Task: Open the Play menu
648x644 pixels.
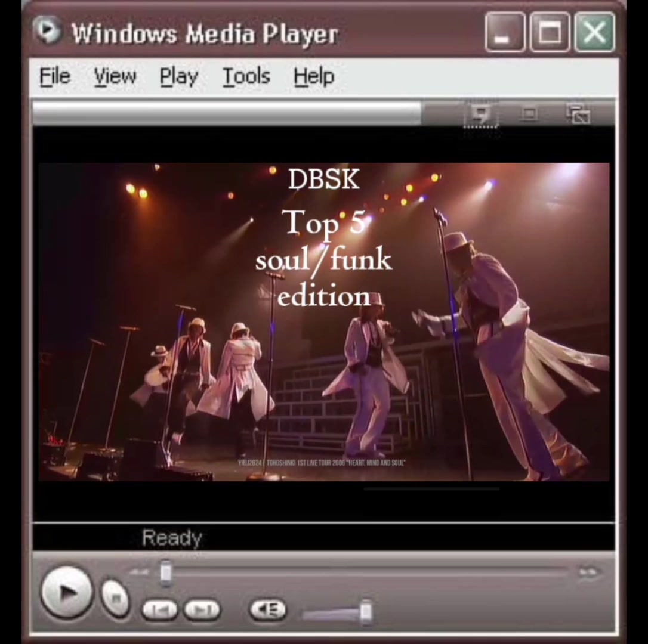Action: pyautogui.click(x=179, y=78)
